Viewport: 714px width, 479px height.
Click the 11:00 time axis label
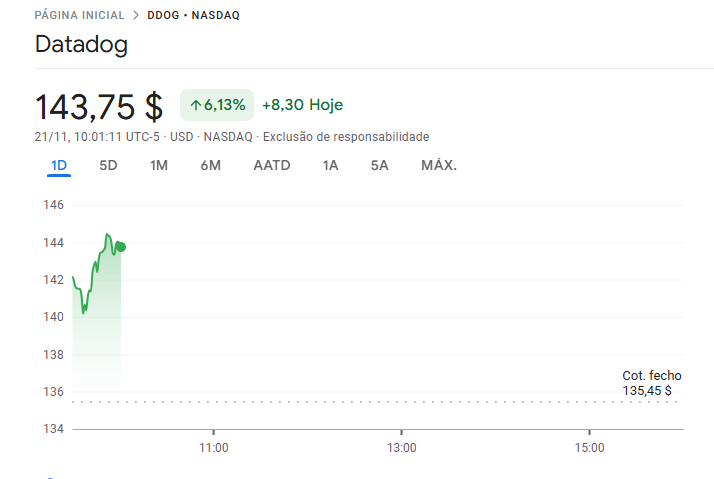coord(214,448)
